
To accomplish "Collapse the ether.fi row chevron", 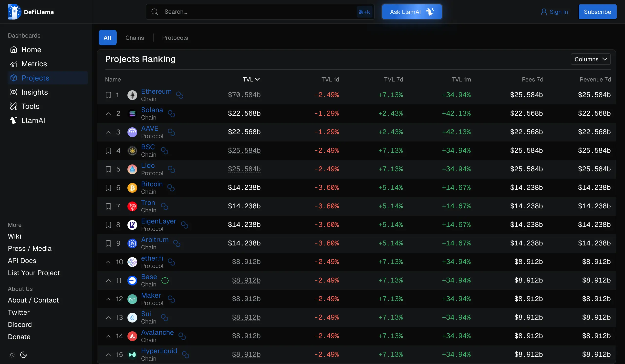I will (108, 262).
